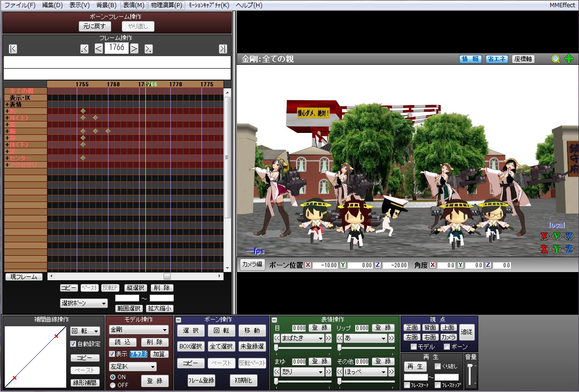Open the まばたき eye morph dropdown
Viewport: 579px width, 392px height.
coord(303,338)
